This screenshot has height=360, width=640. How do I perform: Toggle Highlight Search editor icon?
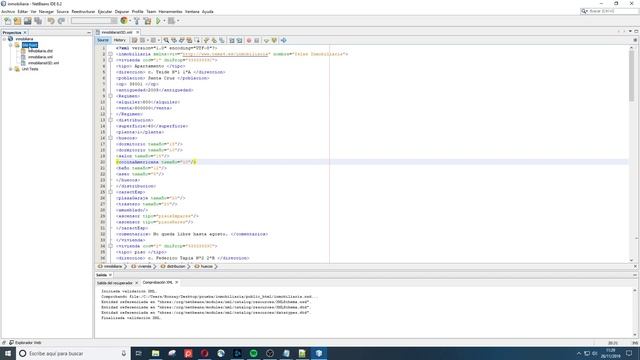189,40
